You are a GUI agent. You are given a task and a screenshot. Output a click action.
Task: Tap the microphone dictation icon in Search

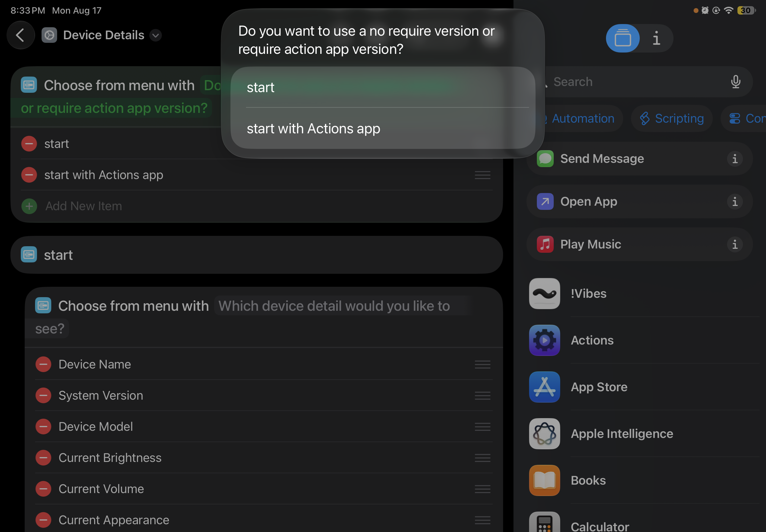point(735,82)
